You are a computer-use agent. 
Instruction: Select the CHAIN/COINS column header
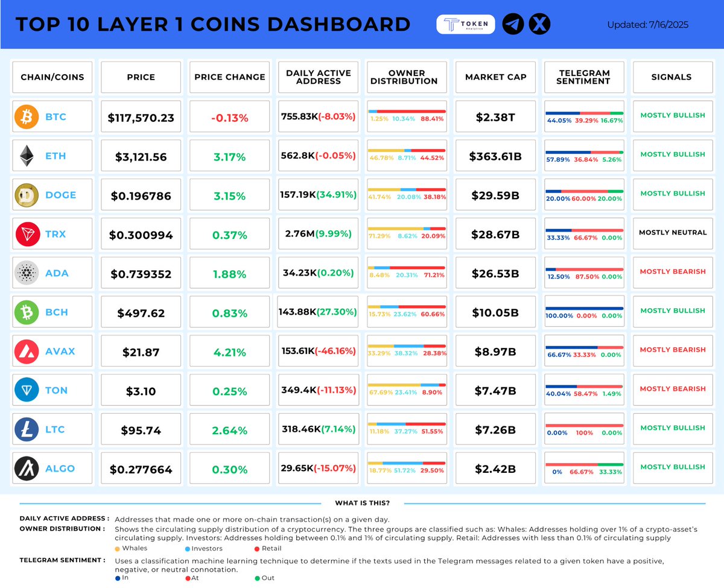tap(52, 77)
